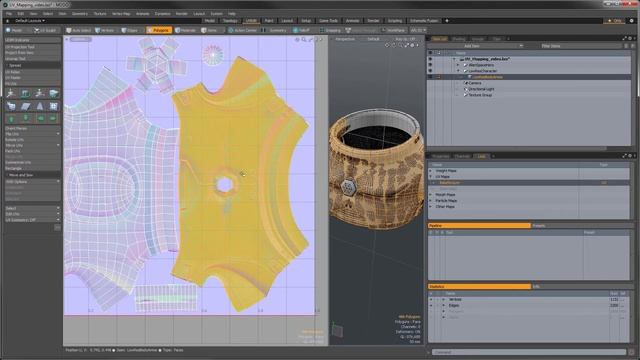The height and width of the screenshot is (360, 640).
Task: Open the Render menu
Action: (x=182, y=13)
